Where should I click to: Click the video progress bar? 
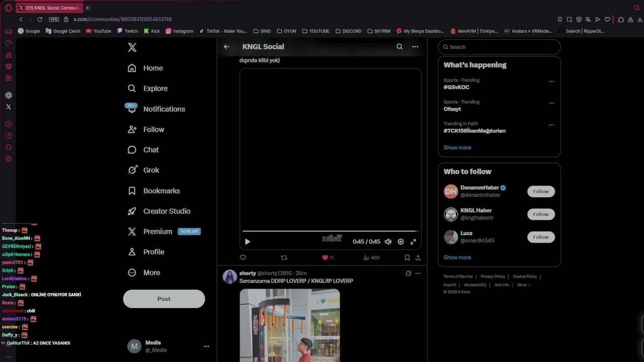[x=330, y=231]
